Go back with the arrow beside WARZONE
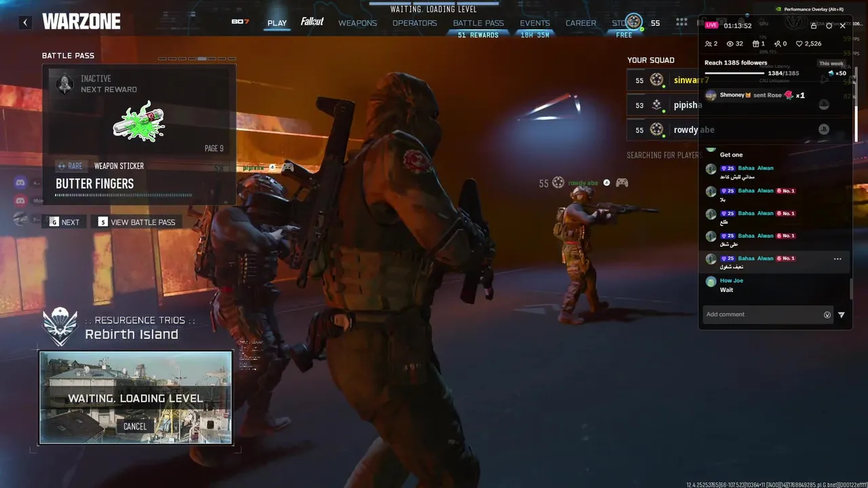 tap(25, 22)
